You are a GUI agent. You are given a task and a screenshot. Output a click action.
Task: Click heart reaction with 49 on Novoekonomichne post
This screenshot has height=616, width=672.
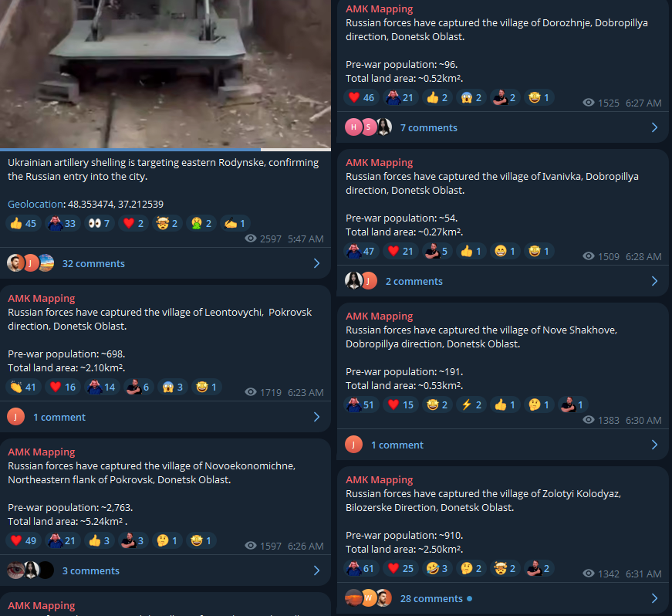coord(24,540)
